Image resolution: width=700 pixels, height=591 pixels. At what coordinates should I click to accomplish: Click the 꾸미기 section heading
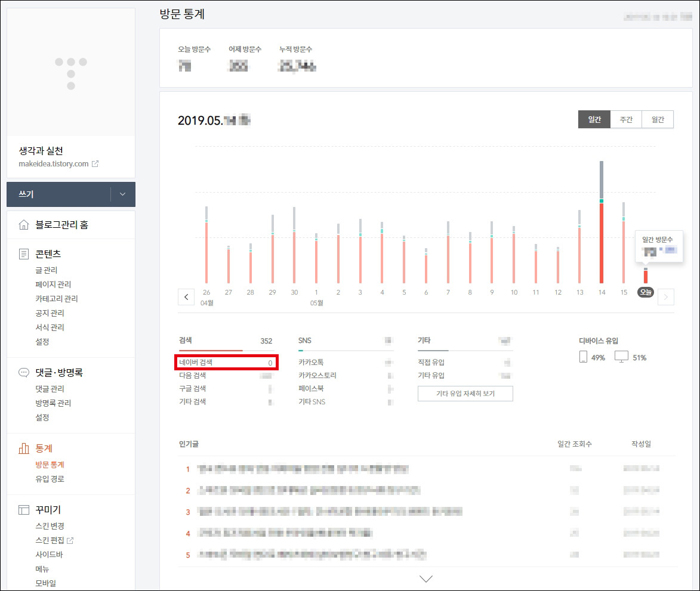48,509
